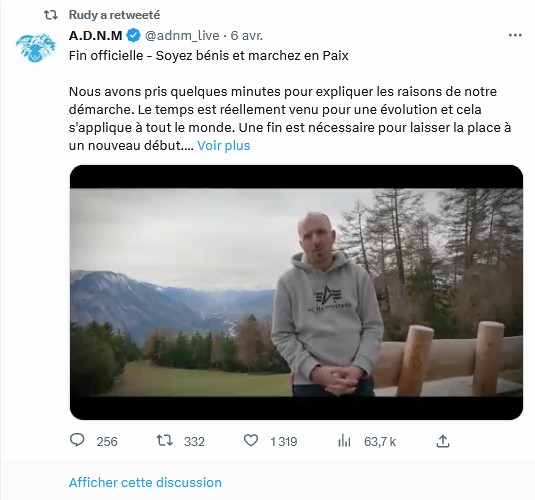Open the three-dot more options menu
Image resolution: width=535 pixels, height=500 pixels.
click(x=515, y=35)
